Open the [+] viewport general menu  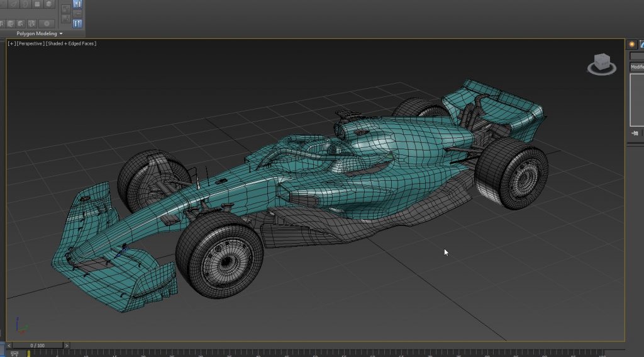click(x=11, y=43)
